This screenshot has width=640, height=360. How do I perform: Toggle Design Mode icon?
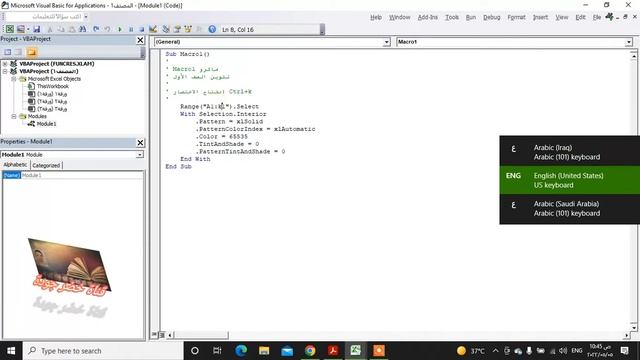tap(153, 29)
